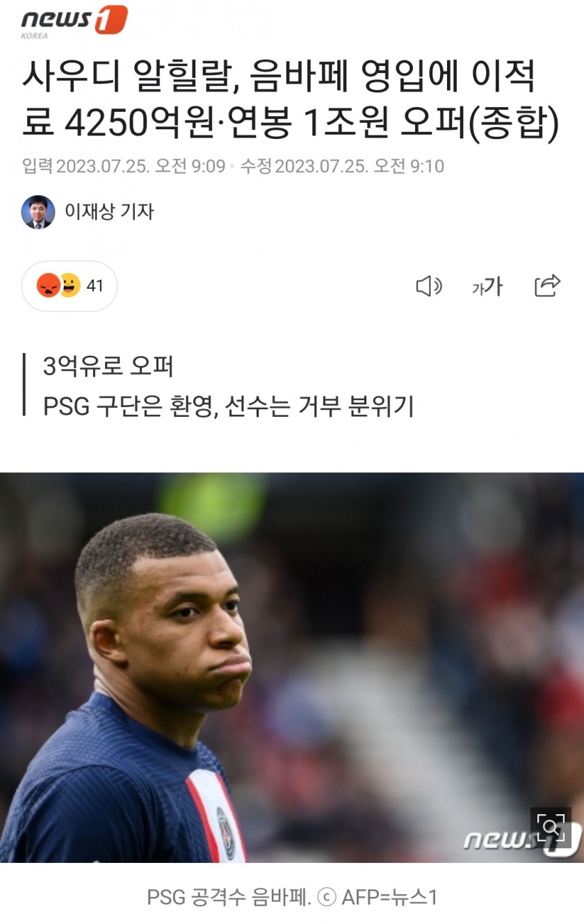Click the AFP=뉴스1 photo credit
Image resolution: width=584 pixels, height=924 pixels.
pyautogui.click(x=389, y=897)
